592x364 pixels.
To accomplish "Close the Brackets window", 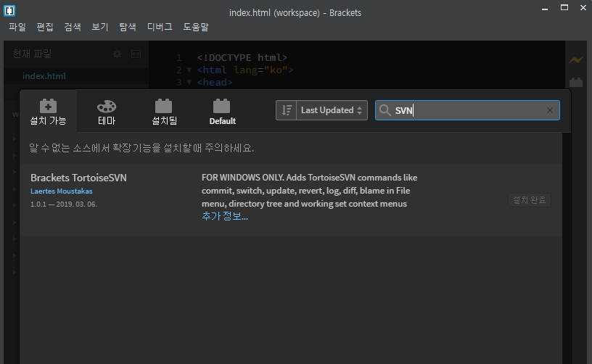I will 583,7.
